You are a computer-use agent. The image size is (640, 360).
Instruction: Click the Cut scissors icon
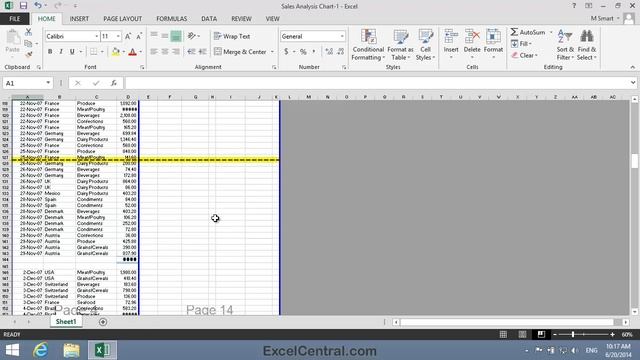(28, 32)
